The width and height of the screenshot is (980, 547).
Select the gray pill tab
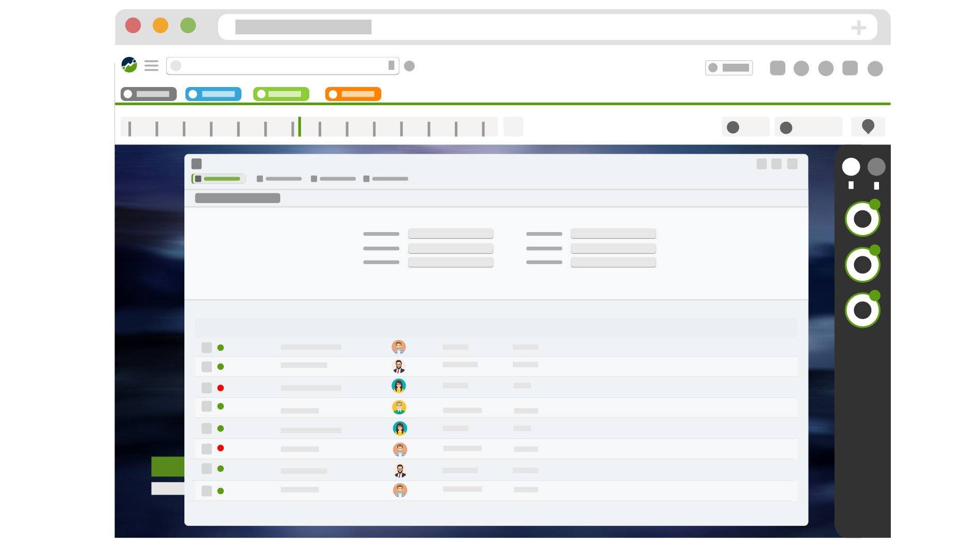coord(149,94)
